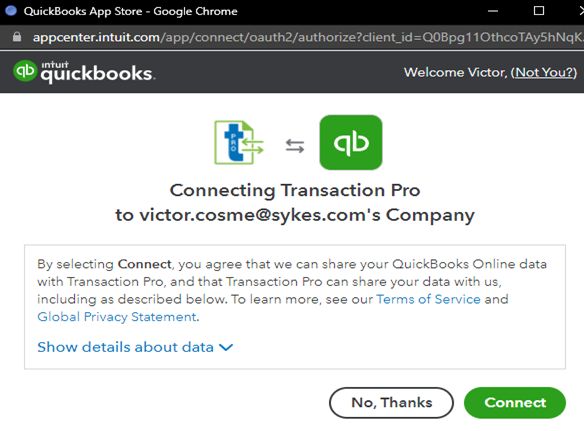Click the Not You? link
This screenshot has height=431, width=584.
544,72
